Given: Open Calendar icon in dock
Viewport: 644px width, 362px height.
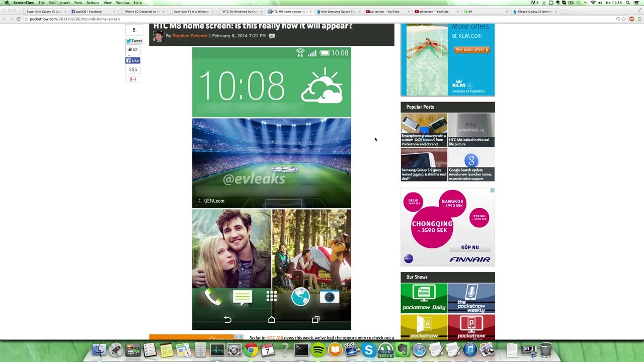Looking at the screenshot, I should point(268,349).
